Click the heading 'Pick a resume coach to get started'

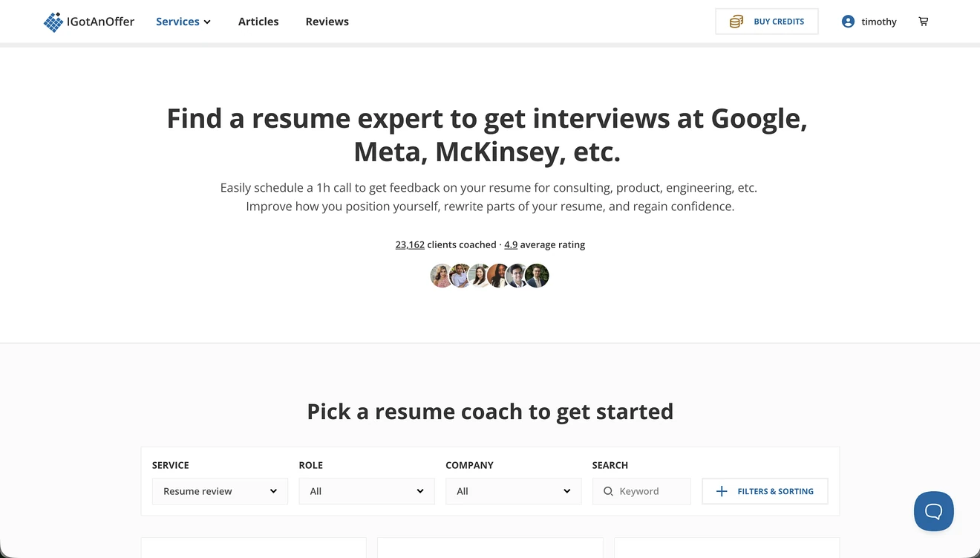(490, 412)
